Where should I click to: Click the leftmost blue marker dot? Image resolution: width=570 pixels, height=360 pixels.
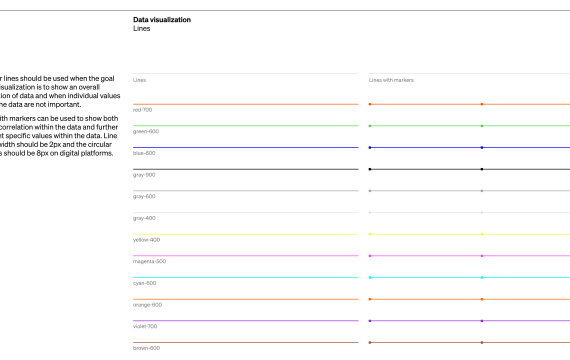tap(370, 148)
